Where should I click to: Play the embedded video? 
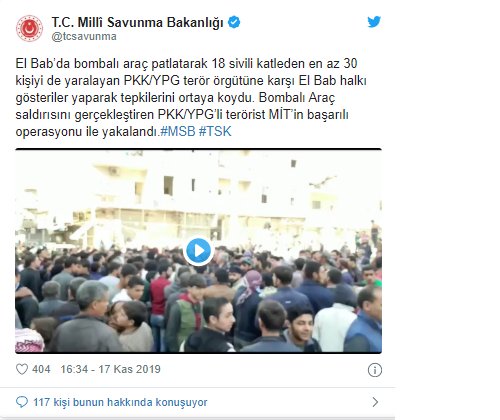click(198, 251)
